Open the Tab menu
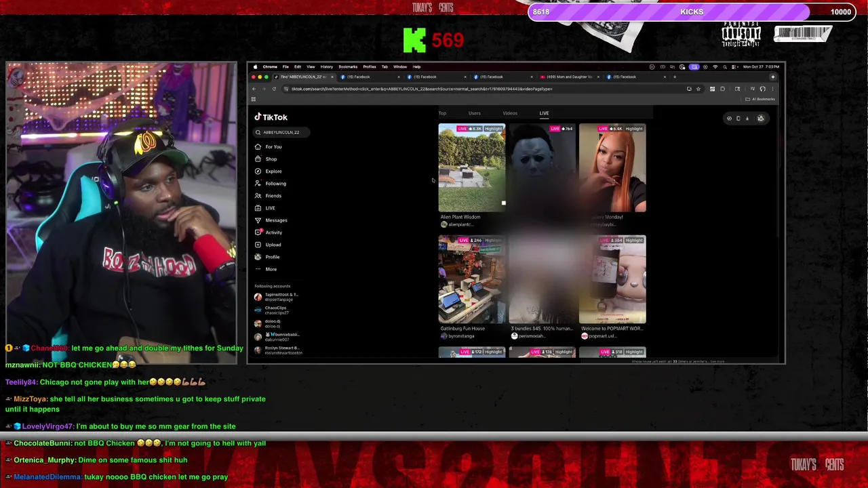This screenshot has height=488, width=868. point(384,66)
